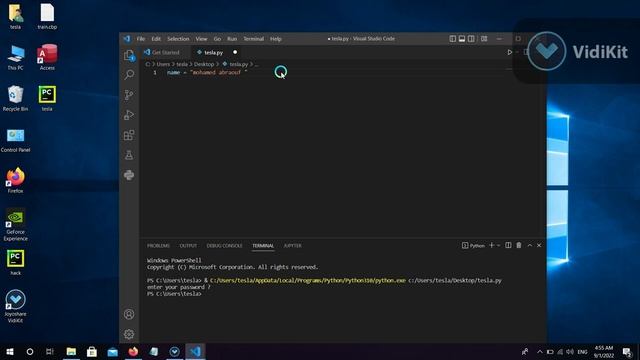
Task: Maximize panel size with chevron up
Action: pos(530,245)
